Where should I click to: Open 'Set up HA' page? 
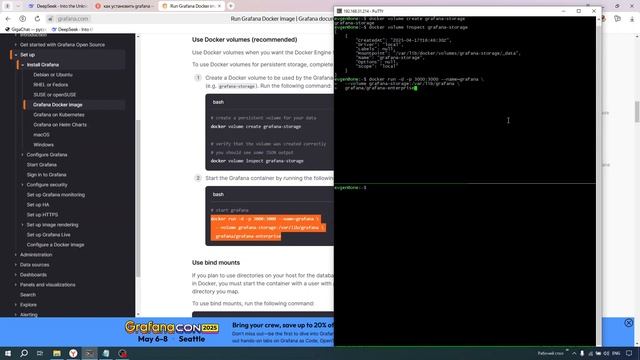(x=38, y=204)
